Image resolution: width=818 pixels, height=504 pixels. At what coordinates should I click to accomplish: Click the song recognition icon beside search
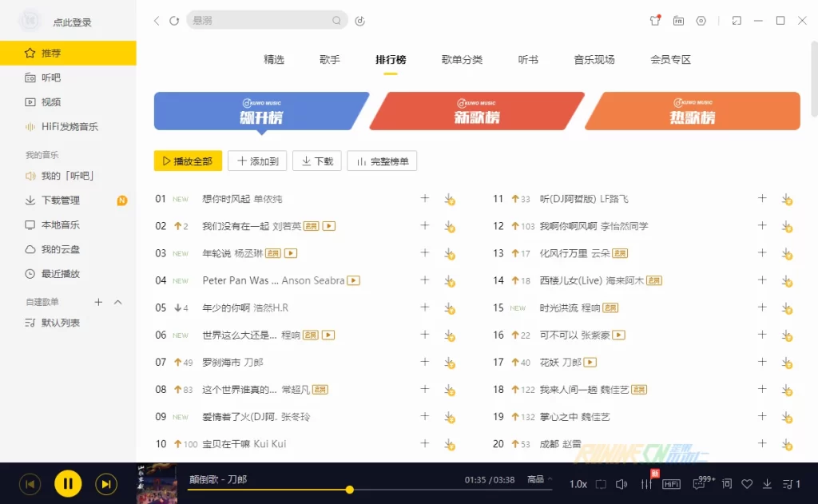[360, 21]
